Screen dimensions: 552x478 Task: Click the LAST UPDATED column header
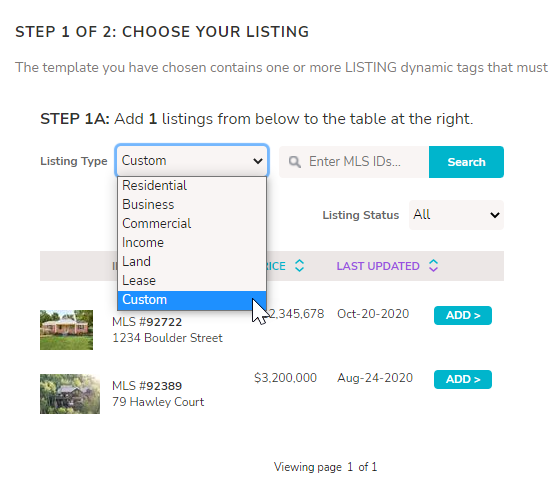[x=378, y=266]
